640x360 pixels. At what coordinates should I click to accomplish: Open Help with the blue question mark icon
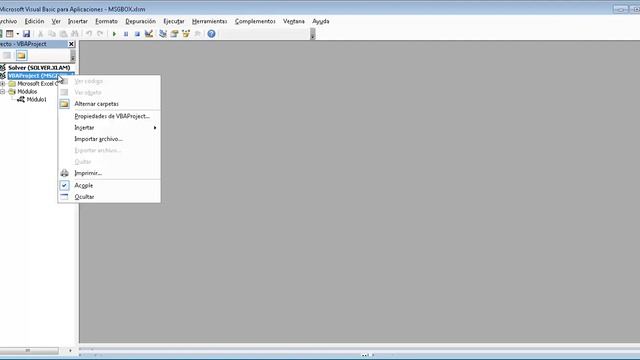tap(211, 34)
